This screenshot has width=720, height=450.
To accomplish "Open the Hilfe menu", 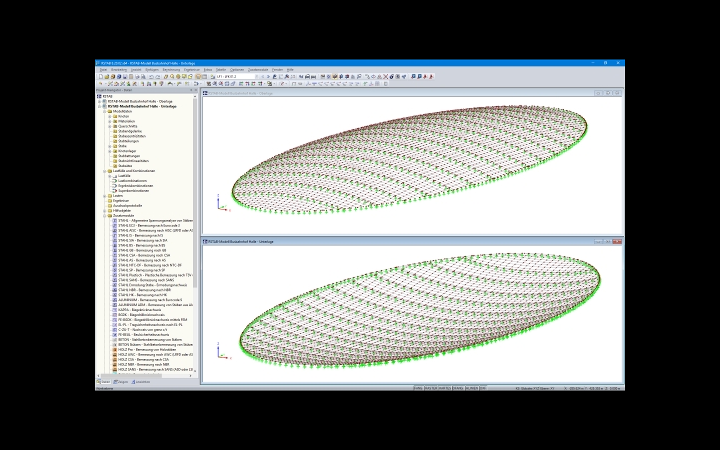I will tap(290, 70).
